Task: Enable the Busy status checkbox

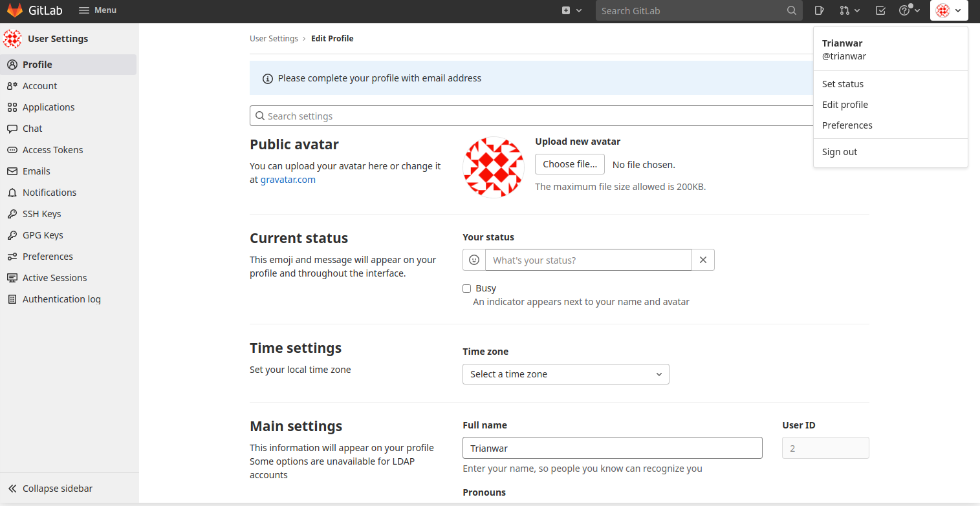Action: (466, 288)
